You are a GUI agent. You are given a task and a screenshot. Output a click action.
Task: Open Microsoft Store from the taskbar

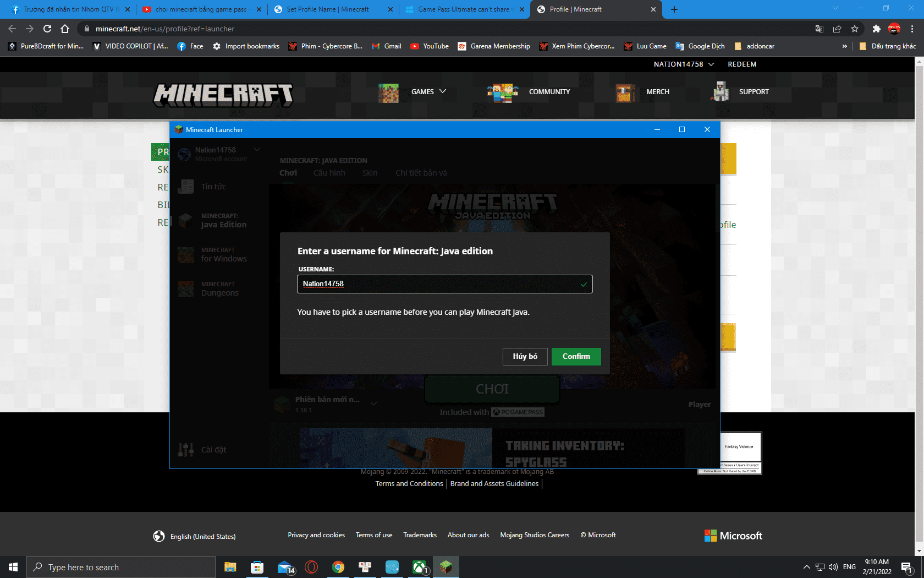257,567
